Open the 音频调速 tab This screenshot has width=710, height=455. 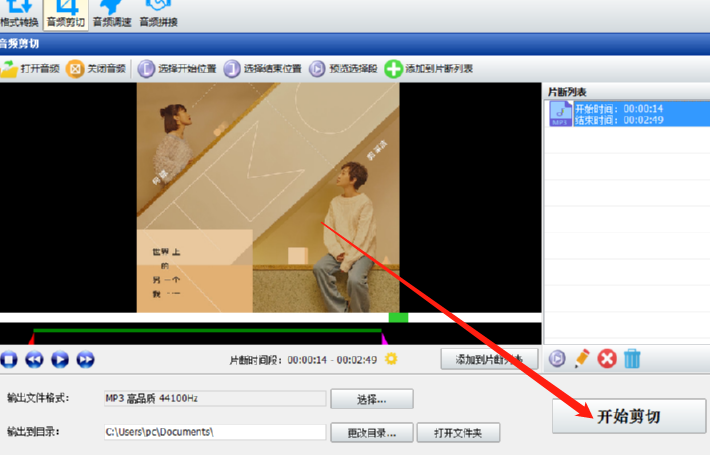click(x=112, y=14)
